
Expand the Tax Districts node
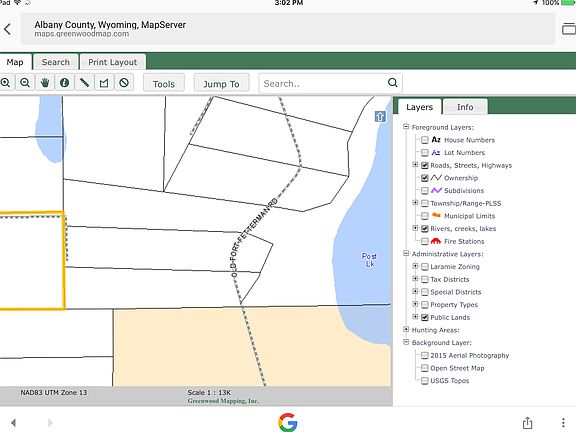click(415, 278)
